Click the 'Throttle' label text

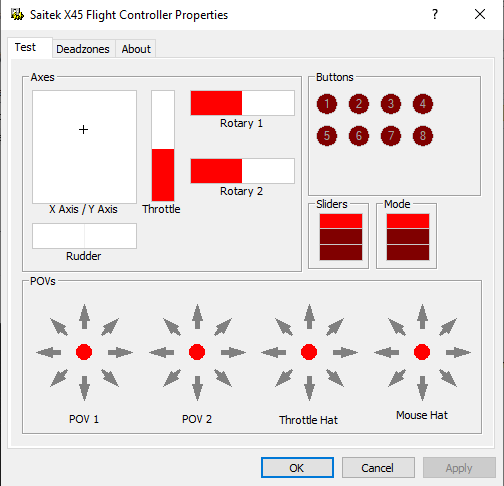pos(161,209)
